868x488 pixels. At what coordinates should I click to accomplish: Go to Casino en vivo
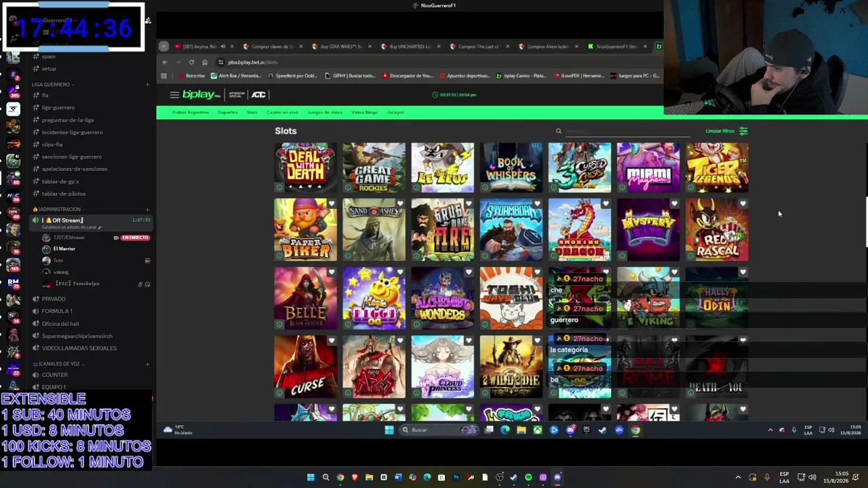pyautogui.click(x=282, y=113)
